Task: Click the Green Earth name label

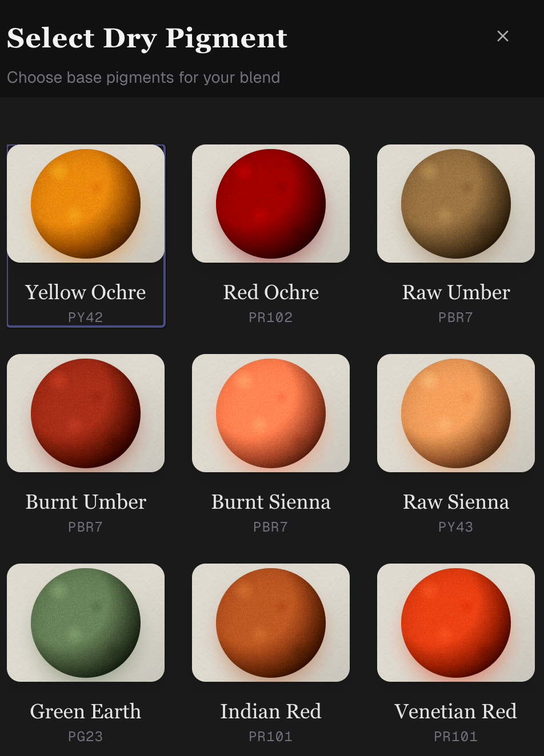Action: [x=86, y=711]
